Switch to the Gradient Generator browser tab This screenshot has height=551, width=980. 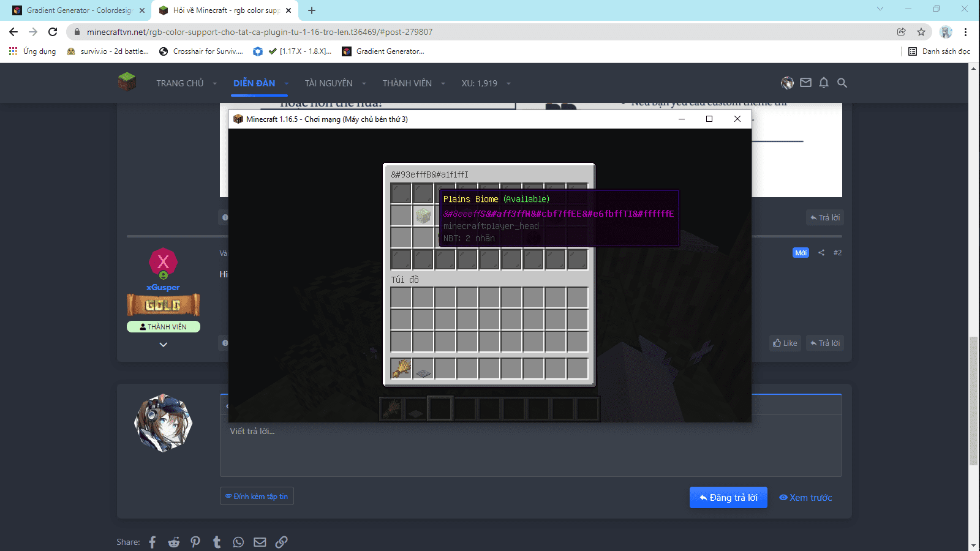pos(78,10)
